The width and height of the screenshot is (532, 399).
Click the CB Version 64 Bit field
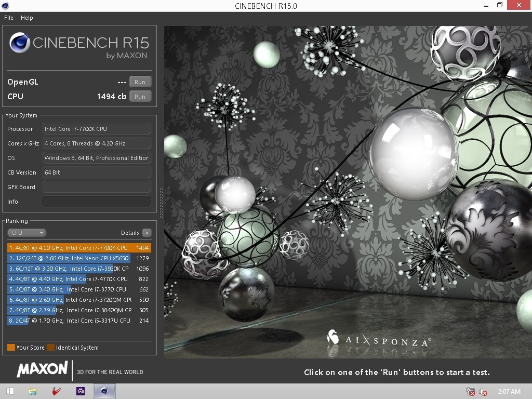coord(96,172)
